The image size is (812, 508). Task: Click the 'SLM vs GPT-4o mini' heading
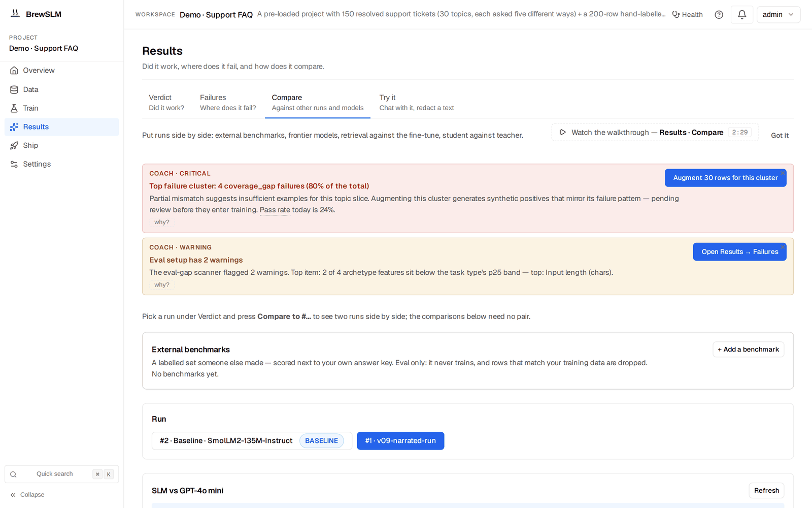(187, 491)
